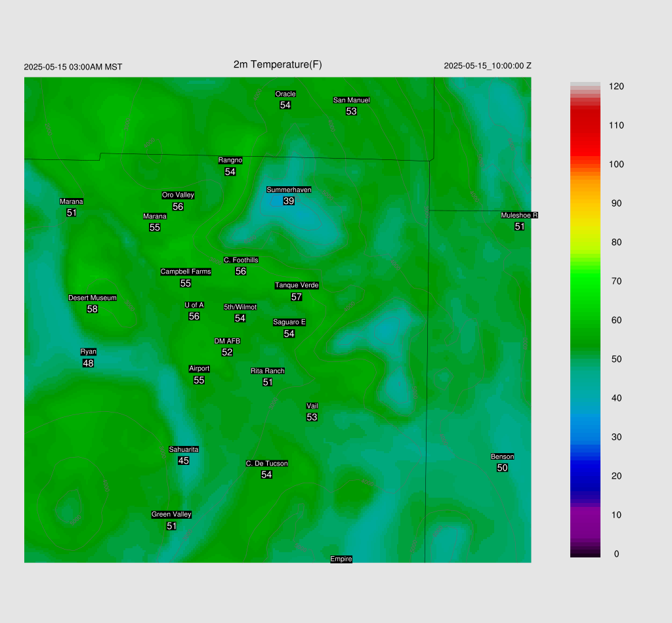Click the Campbell Farms station label
Image resolution: width=672 pixels, height=623 pixels.
[x=186, y=271]
